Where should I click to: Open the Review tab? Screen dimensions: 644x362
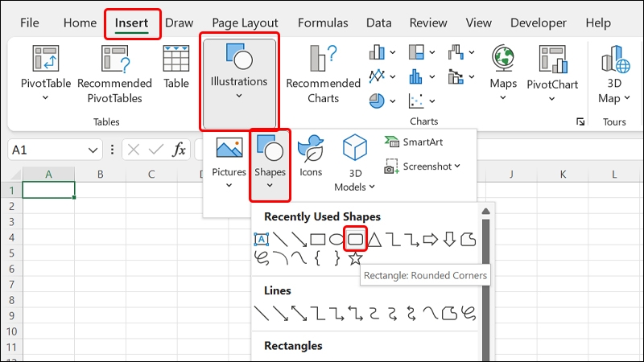pos(428,23)
